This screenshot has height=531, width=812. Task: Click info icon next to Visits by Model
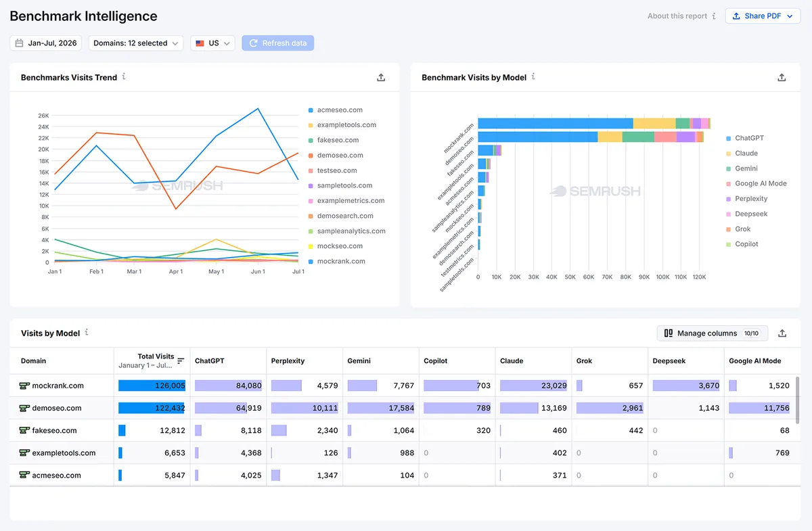click(87, 333)
